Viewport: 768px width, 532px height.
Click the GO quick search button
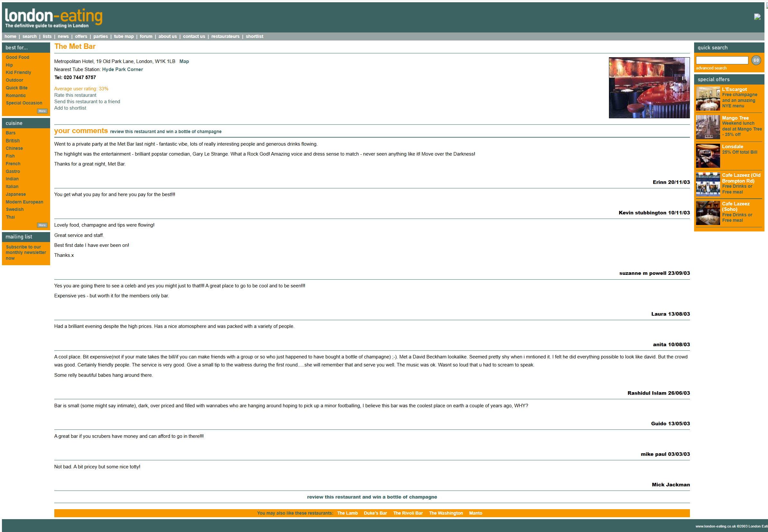pyautogui.click(x=756, y=60)
